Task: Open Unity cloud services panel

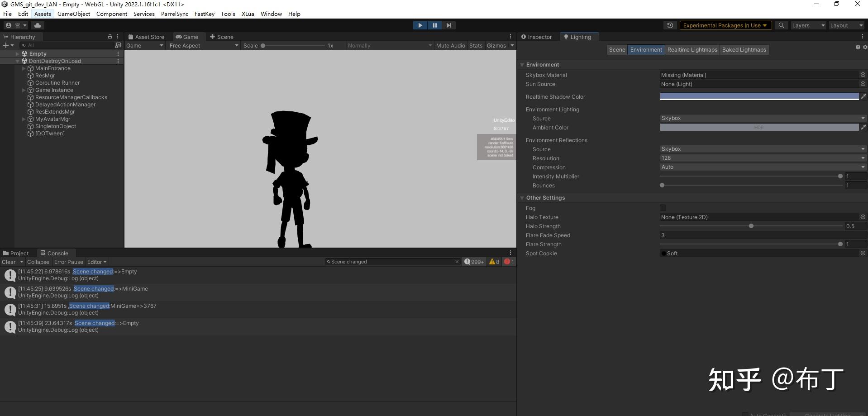Action: click(38, 25)
